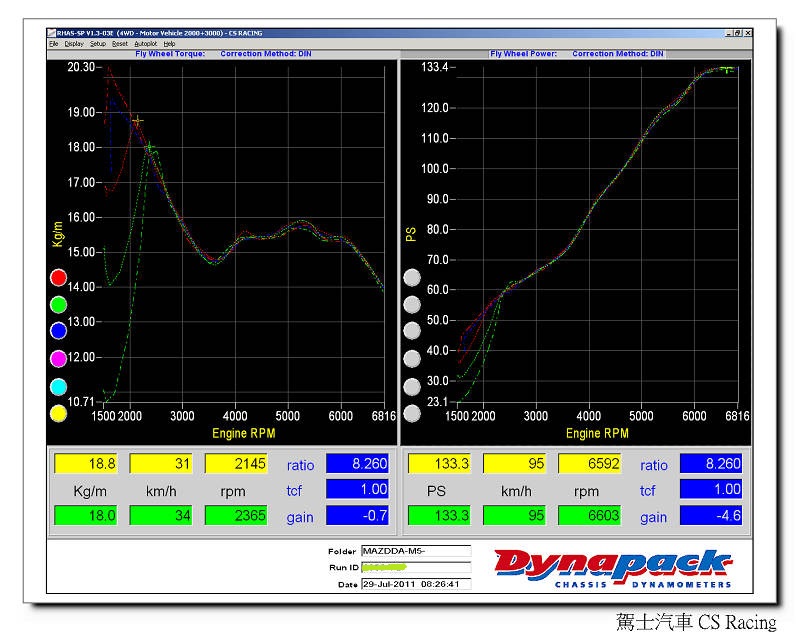Click the torque ratio value 8.260
This screenshot has width=800, height=641.
(x=357, y=464)
